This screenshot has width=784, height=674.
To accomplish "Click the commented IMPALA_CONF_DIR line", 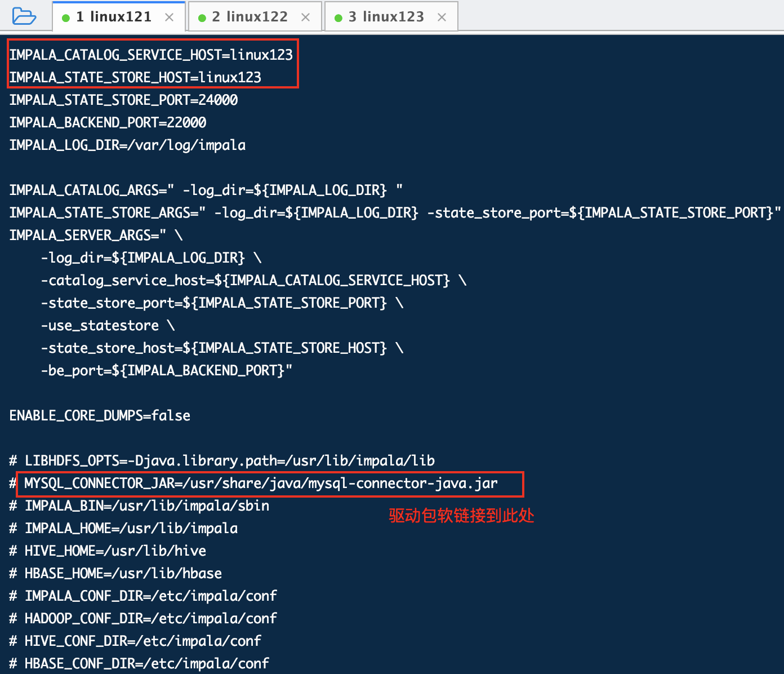I will (143, 596).
